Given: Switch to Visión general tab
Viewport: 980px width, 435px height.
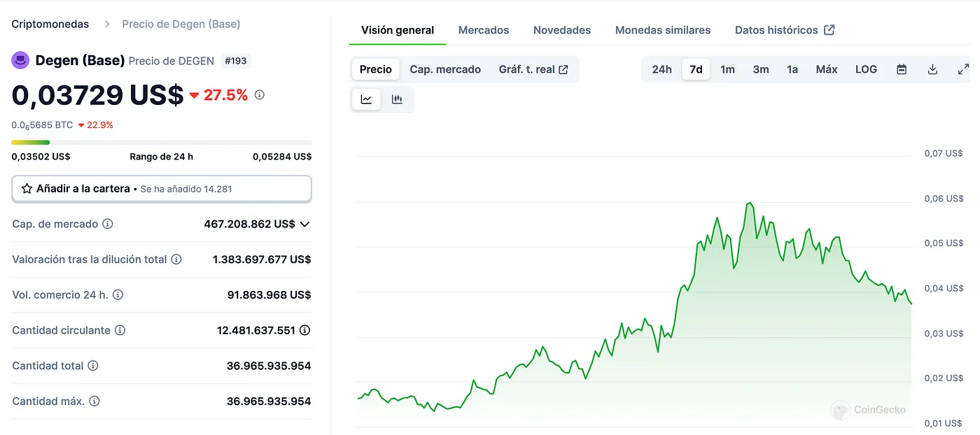Looking at the screenshot, I should tap(398, 30).
